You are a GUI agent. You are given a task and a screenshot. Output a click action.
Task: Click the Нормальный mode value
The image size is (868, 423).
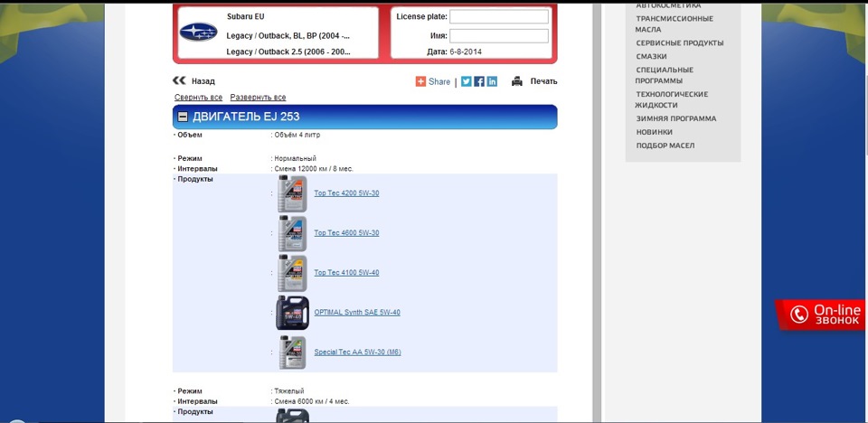click(x=295, y=158)
